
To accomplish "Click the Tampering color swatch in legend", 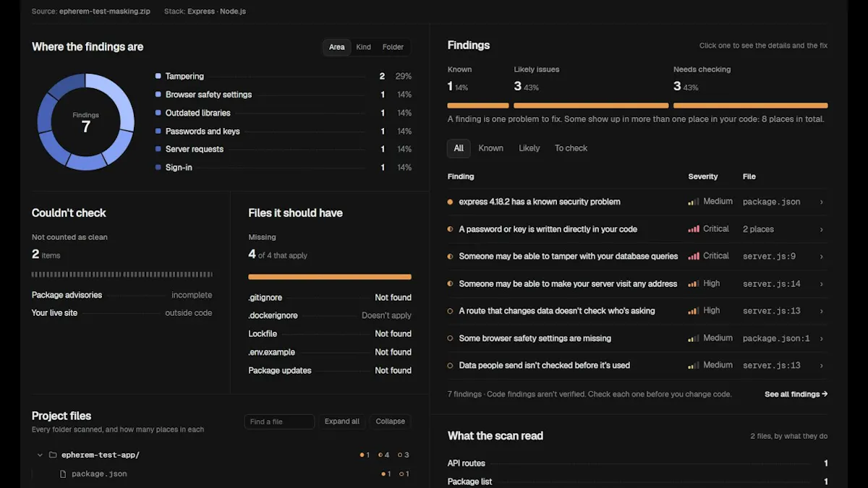I will (158, 76).
